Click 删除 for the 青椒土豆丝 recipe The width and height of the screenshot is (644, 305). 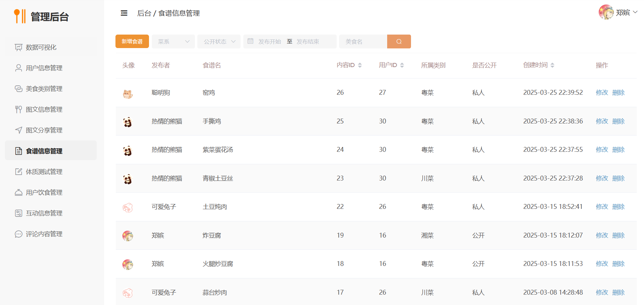[x=618, y=178]
